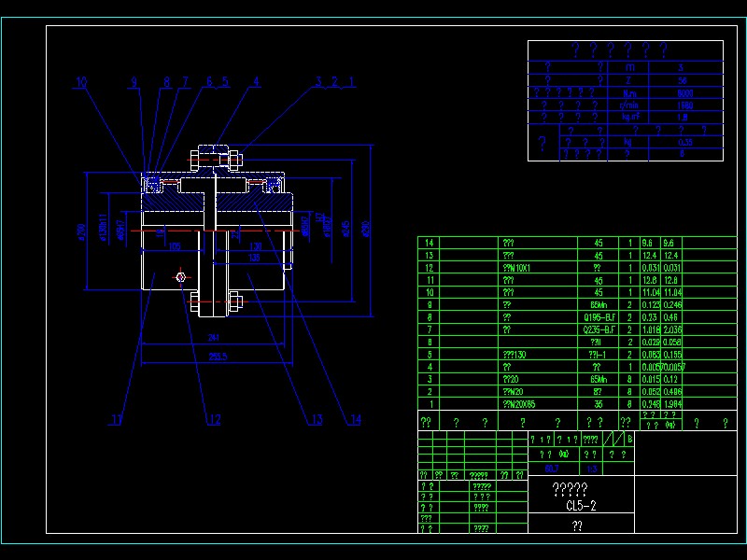This screenshot has height=560, width=747.
Task: Select tooth count value 56
Action: 683,80
